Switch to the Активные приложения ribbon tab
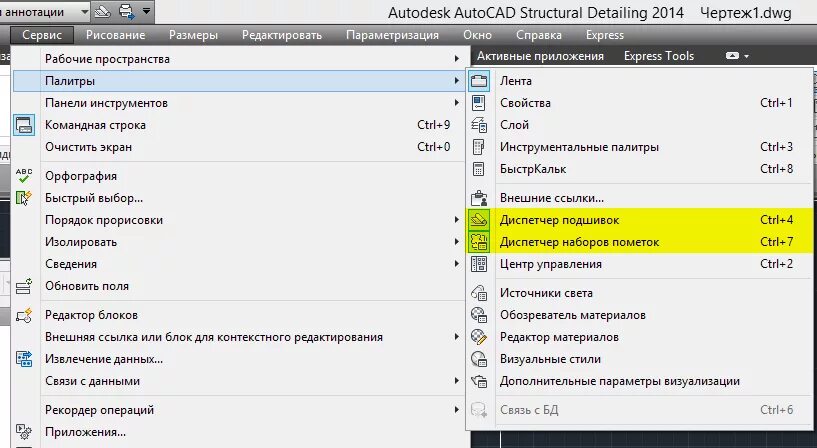817x448 pixels. click(x=540, y=56)
